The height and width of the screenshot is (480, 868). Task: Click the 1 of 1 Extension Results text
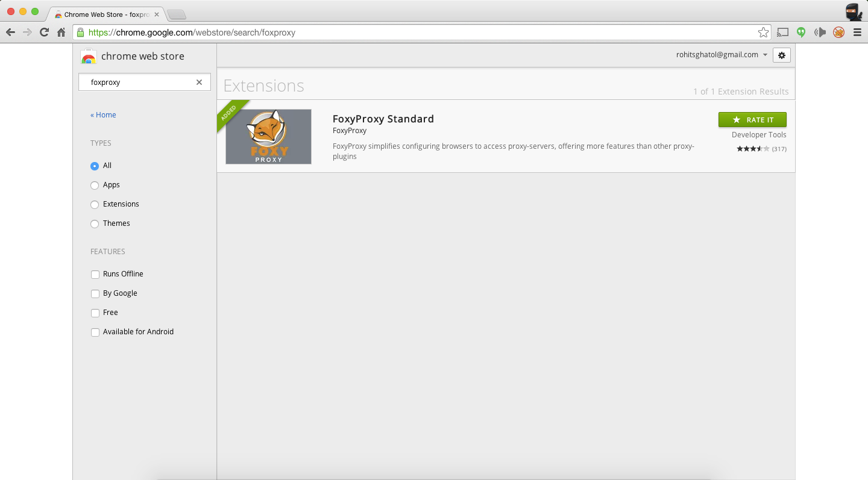pyautogui.click(x=741, y=92)
